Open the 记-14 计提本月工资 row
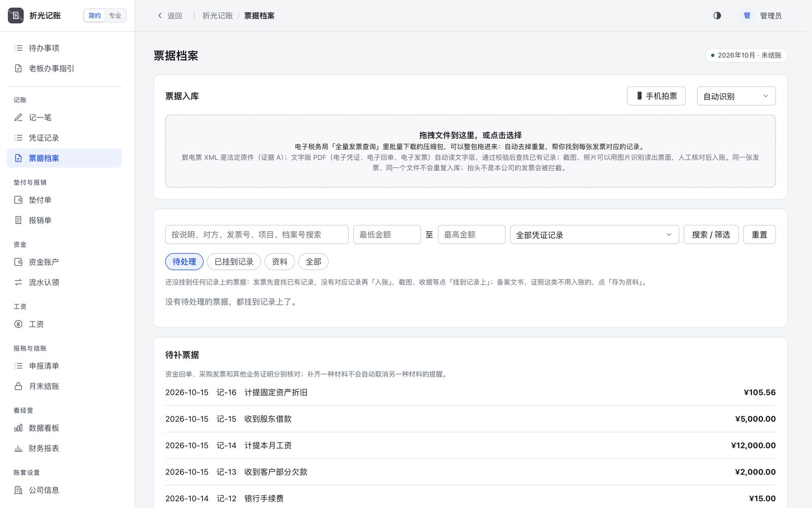Screen dimensions: 812x508 pos(470,446)
